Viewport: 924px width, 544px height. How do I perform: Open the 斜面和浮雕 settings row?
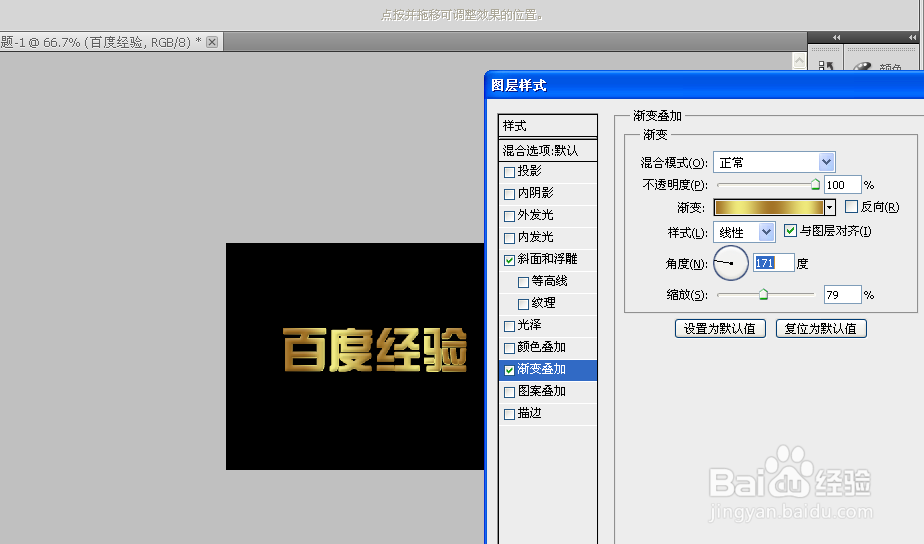click(x=547, y=259)
